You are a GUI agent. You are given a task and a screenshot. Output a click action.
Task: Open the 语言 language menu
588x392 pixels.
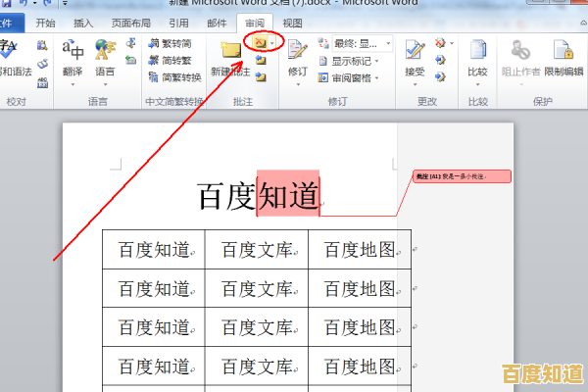105,62
